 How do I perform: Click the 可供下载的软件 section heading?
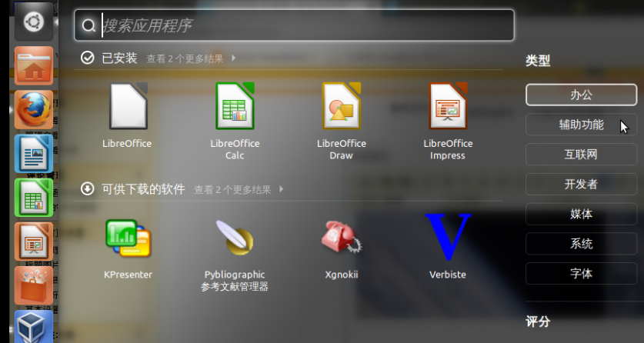[143, 188]
